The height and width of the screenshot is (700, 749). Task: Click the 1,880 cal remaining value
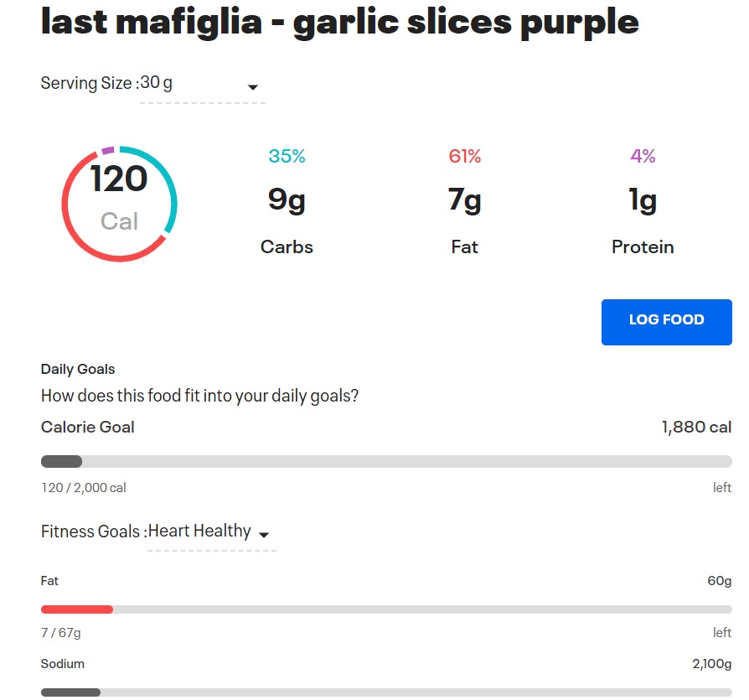click(x=696, y=428)
